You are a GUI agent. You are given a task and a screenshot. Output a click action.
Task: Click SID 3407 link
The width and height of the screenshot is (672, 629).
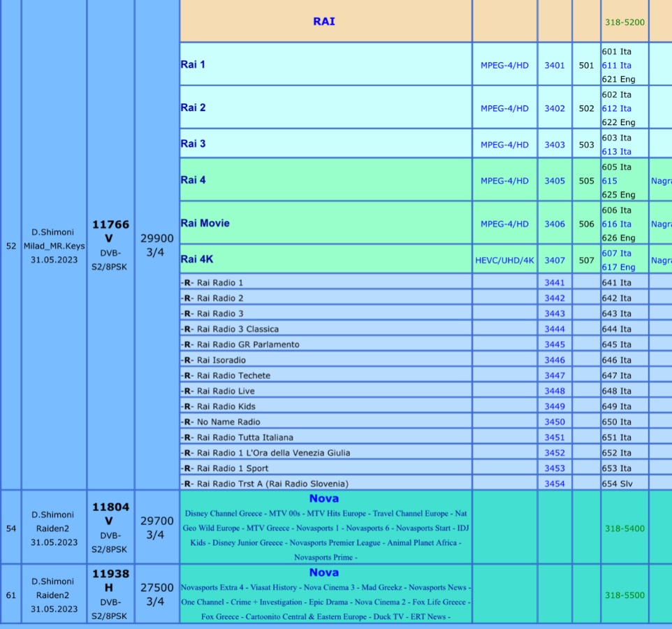[x=555, y=260]
